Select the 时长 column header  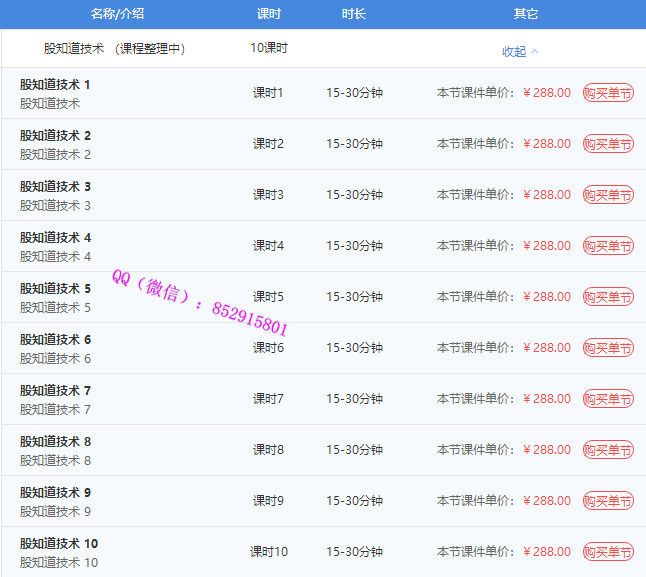(353, 14)
